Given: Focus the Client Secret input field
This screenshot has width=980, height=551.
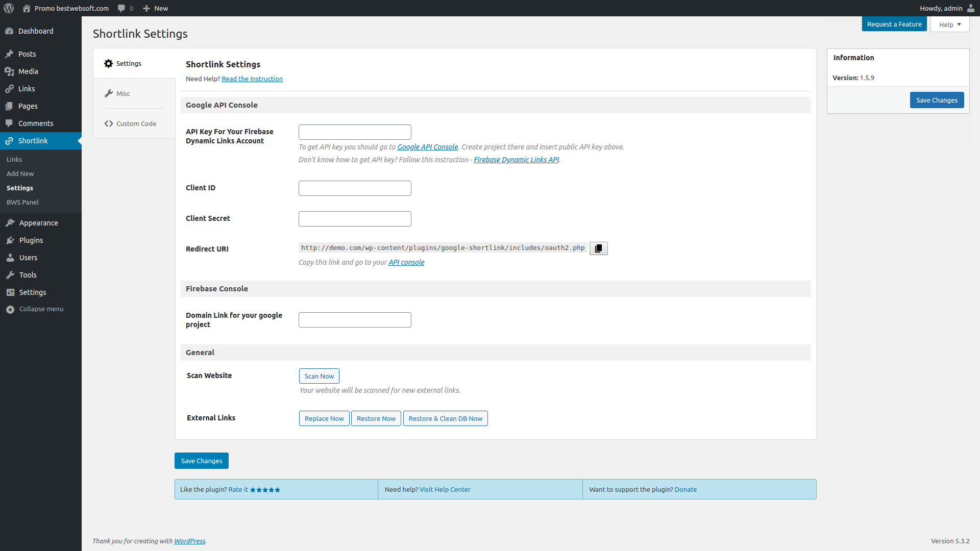Looking at the screenshot, I should click(x=355, y=219).
